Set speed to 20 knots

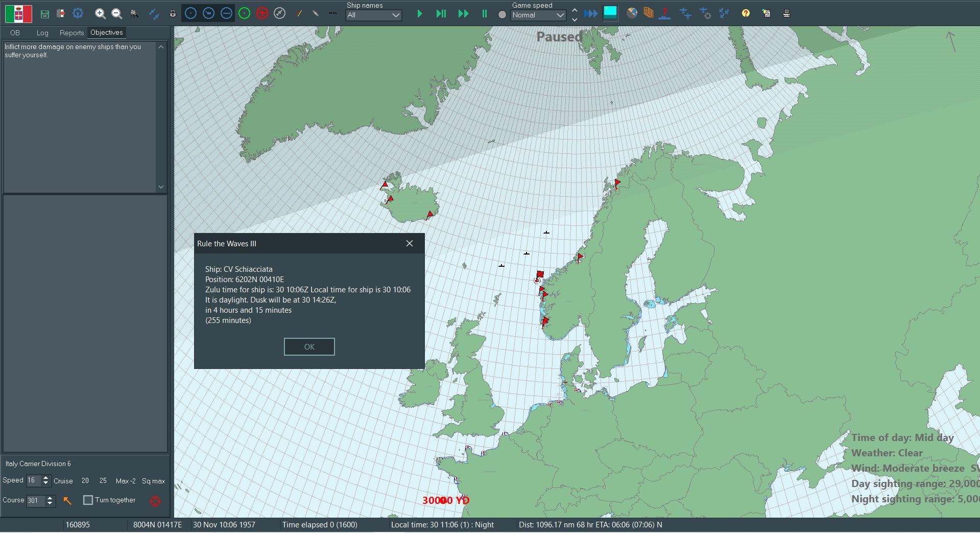coord(85,481)
